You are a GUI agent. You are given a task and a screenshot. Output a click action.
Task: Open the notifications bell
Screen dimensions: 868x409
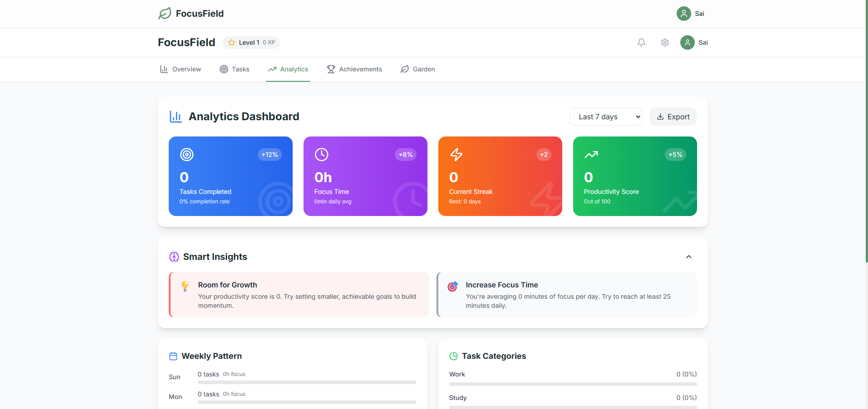[641, 42]
